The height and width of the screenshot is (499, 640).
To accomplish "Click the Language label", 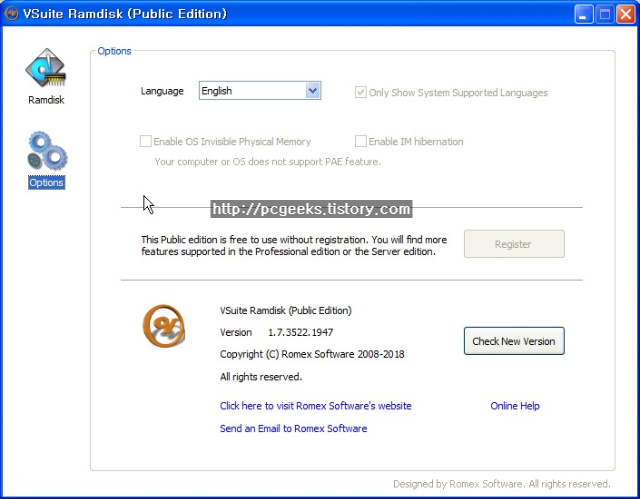I will click(x=162, y=91).
